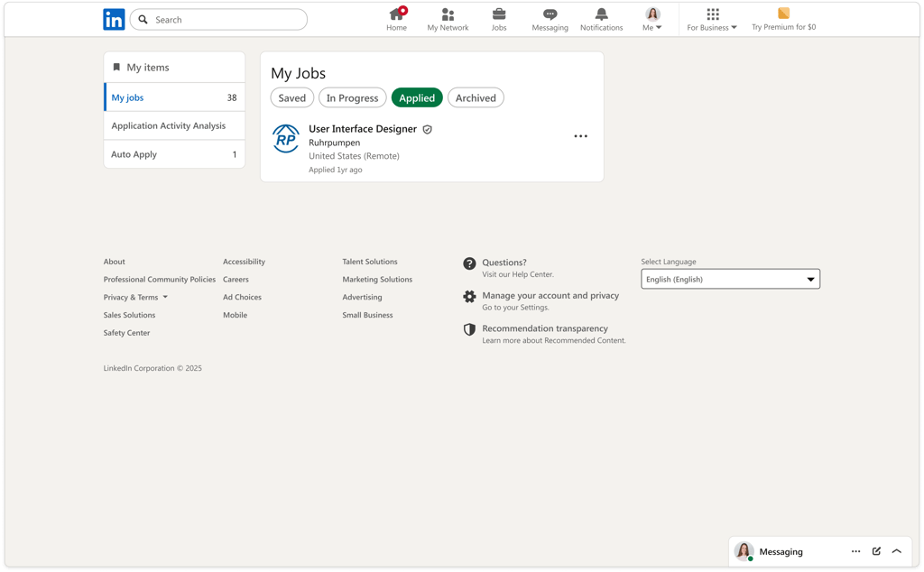Click Try Premium for $0
924x572 pixels.
[x=784, y=20]
